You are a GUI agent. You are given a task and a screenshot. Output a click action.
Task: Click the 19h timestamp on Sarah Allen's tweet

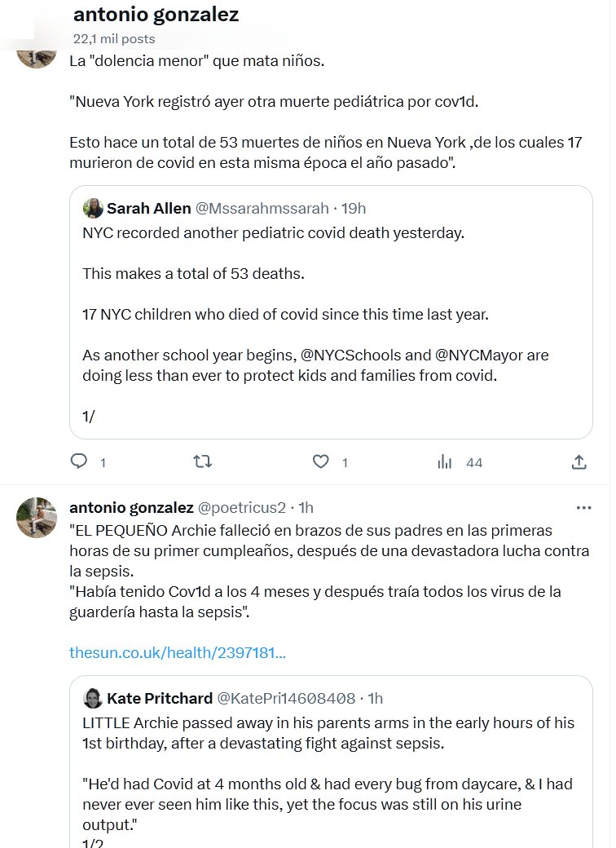pyautogui.click(x=354, y=208)
